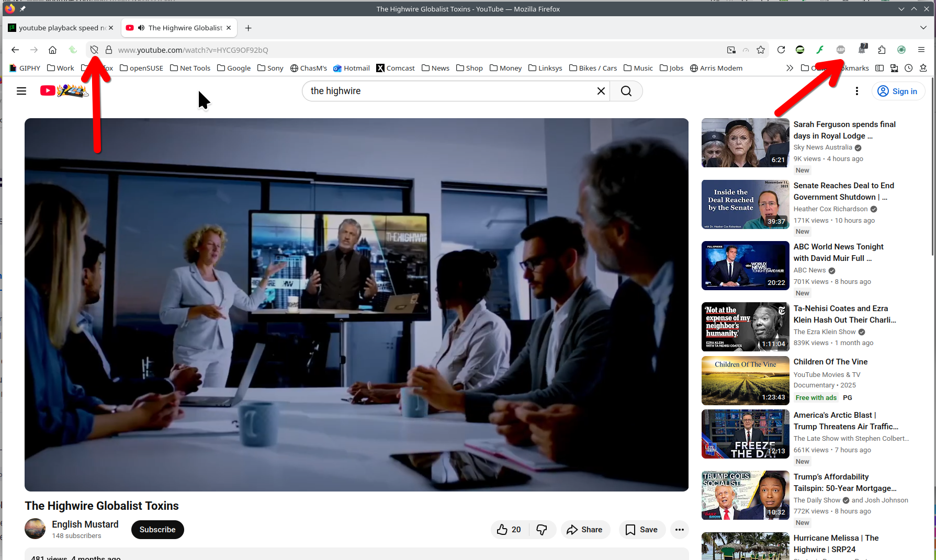The image size is (936, 560).
Task: Open the Sarah Ferguson video thumbnail
Action: pyautogui.click(x=745, y=143)
